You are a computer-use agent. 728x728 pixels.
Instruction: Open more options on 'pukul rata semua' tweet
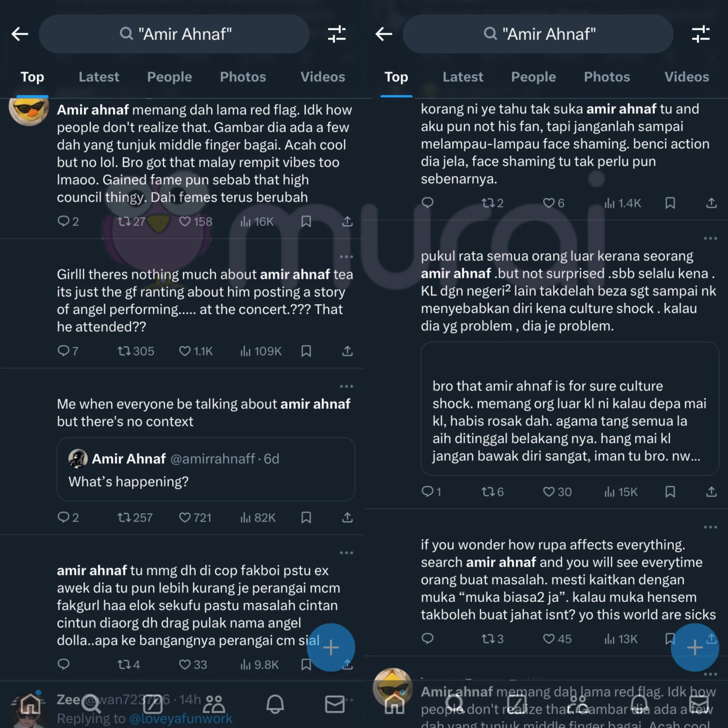710,238
